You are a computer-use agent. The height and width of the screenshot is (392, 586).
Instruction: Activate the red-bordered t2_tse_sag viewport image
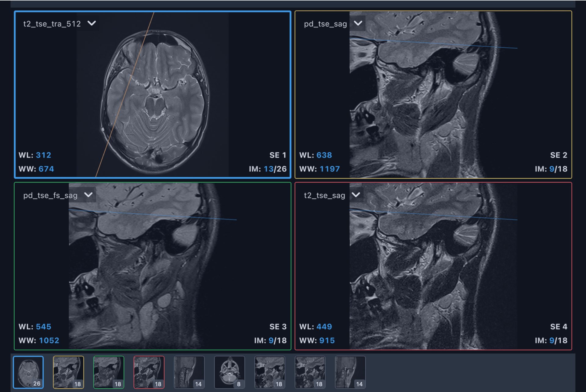(433, 266)
